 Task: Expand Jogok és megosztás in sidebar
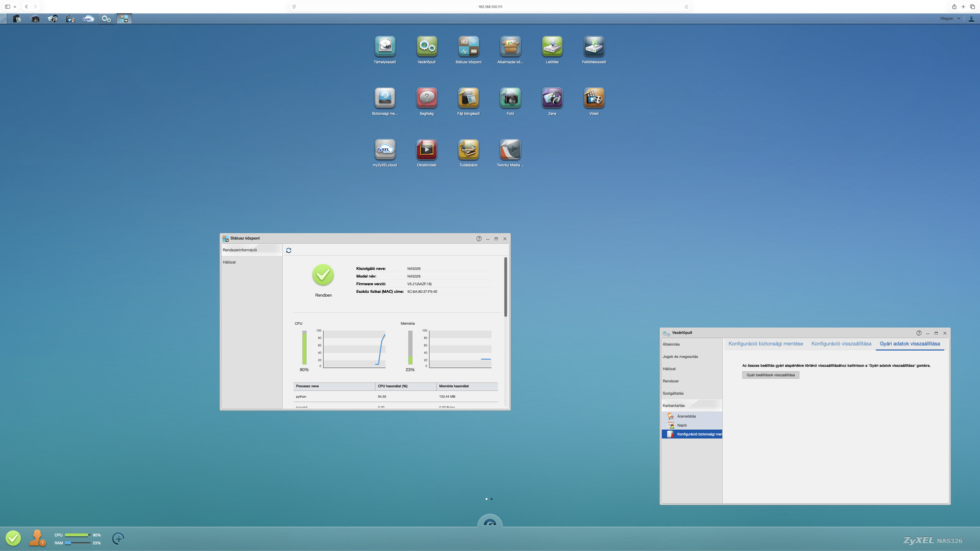[x=680, y=357]
